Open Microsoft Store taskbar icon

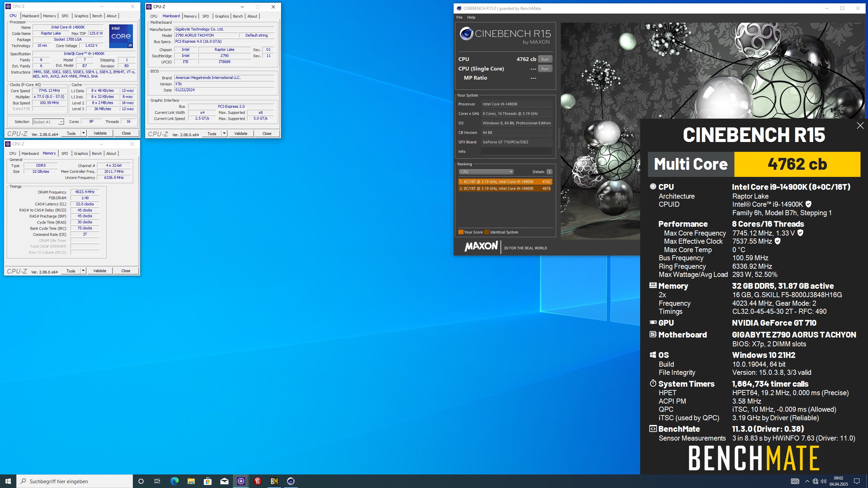[x=208, y=481]
